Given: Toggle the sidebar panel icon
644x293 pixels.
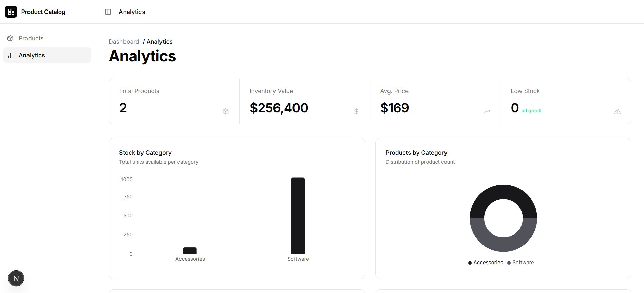Looking at the screenshot, I should coord(108,12).
